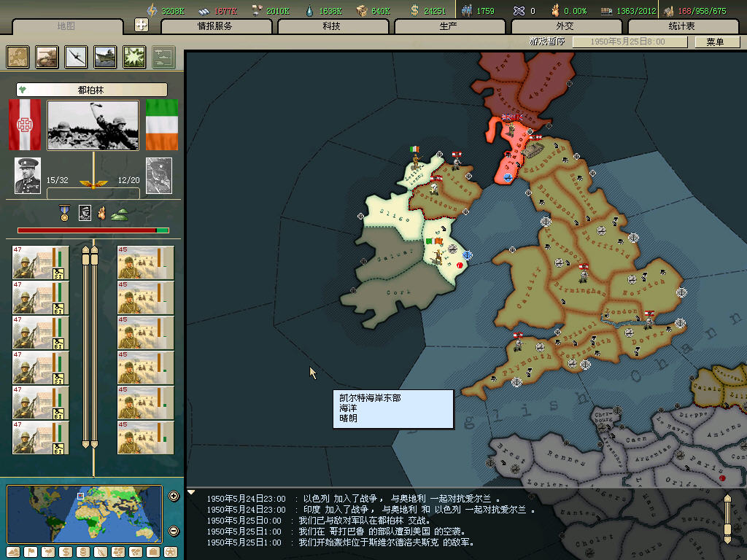Click the nuclear atom icon
The image size is (747, 560).
click(519, 10)
